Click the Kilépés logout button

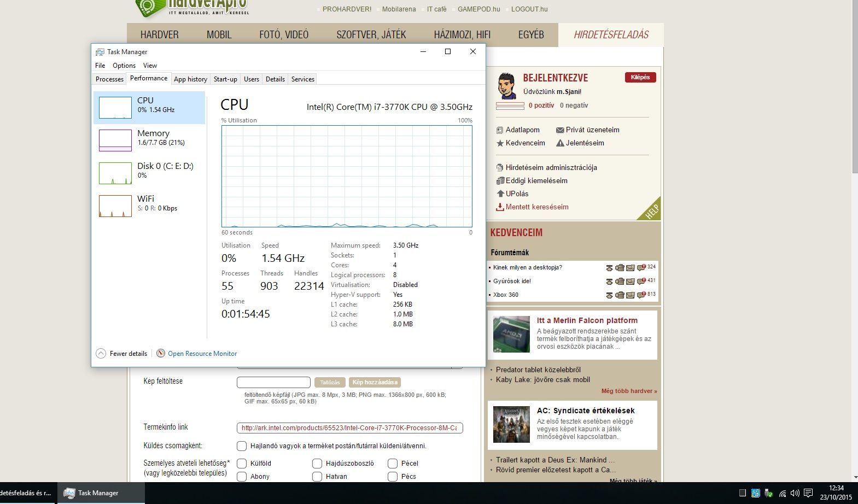click(640, 78)
